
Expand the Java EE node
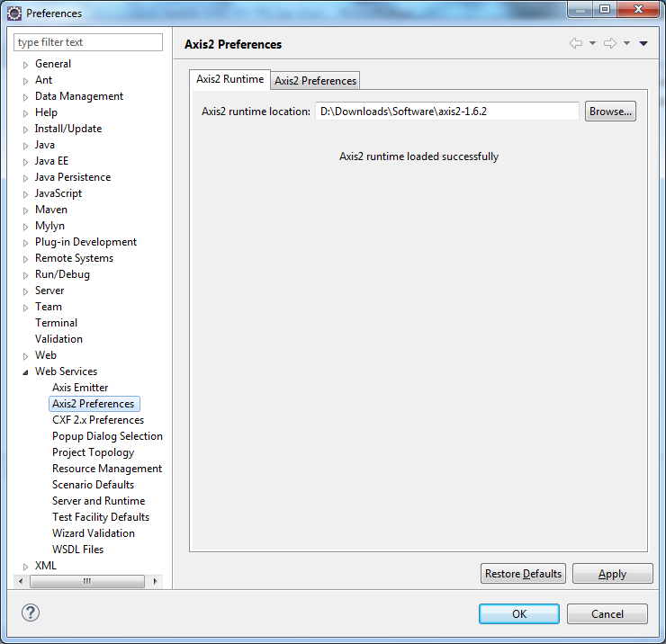click(25, 162)
